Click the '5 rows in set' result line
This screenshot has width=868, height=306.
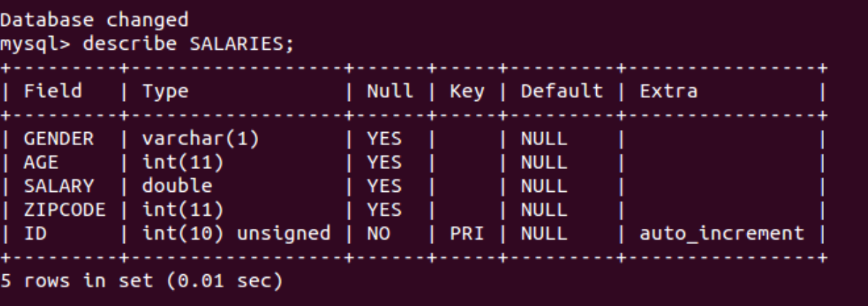141,281
